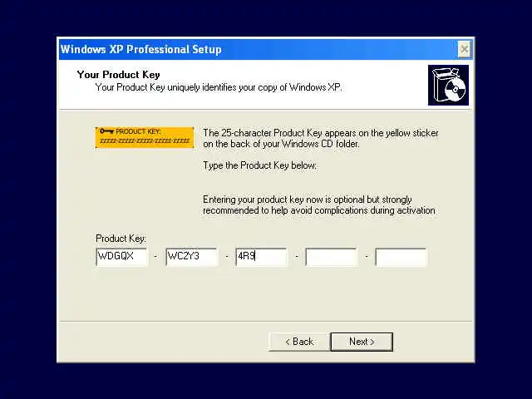Viewport: 532px width, 399px height.
Task: Click the 'Product Key:' label
Action: click(x=121, y=239)
